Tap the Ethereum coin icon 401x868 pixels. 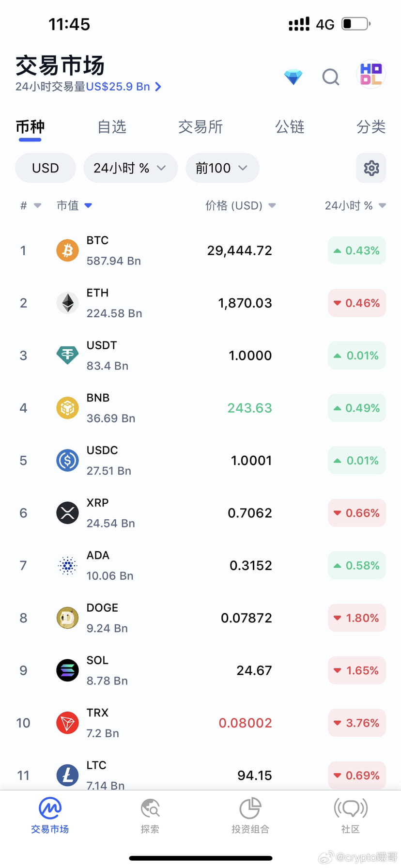pos(67,303)
